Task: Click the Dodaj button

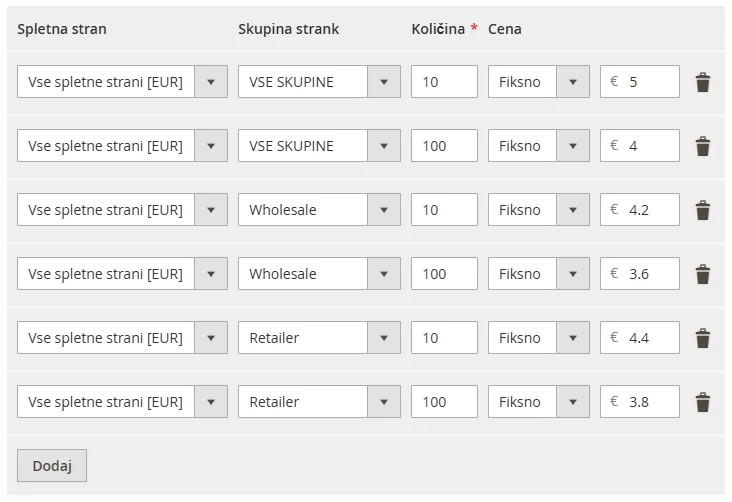Action: (52, 466)
